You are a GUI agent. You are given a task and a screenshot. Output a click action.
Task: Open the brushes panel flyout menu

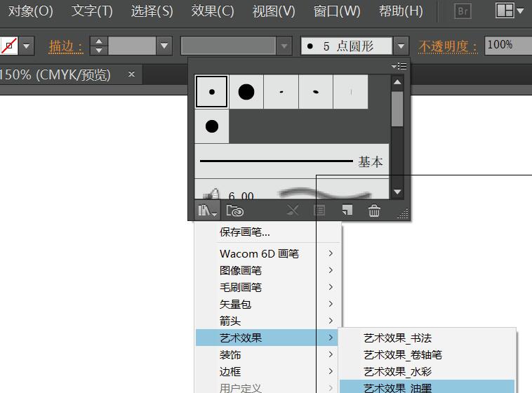(x=399, y=66)
